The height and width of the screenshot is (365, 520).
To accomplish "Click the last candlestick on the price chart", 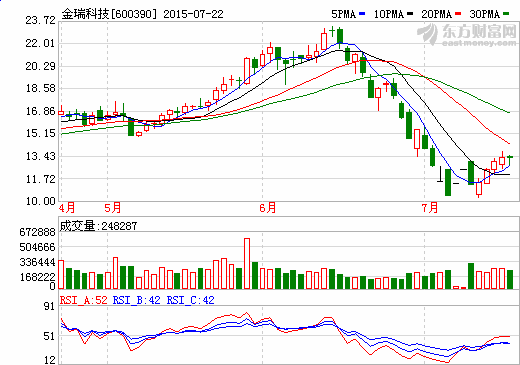I will point(510,160).
